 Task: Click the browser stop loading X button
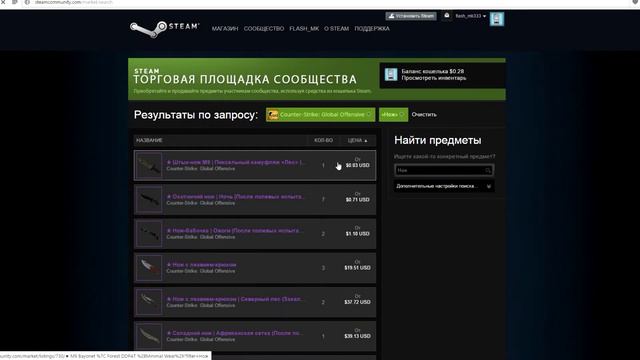pos(3,2)
